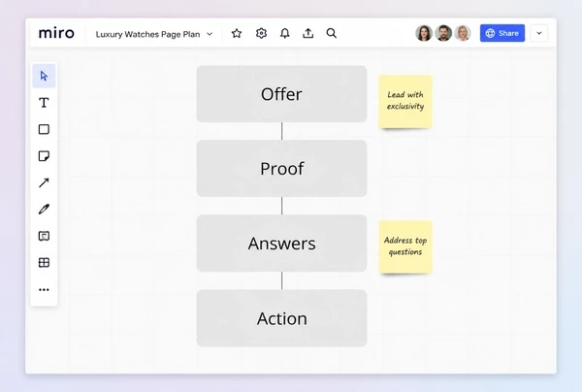Open Luxury Watches Page Plan board menu
This screenshot has width=582, height=392.
[154, 34]
